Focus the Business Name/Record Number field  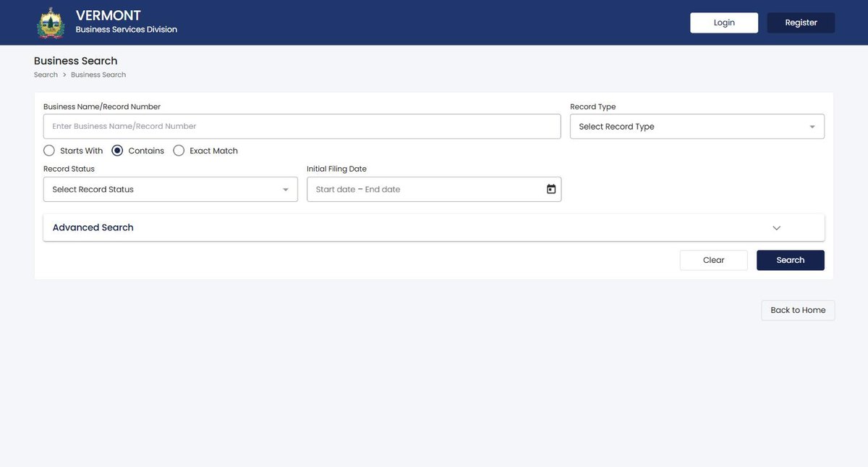302,126
